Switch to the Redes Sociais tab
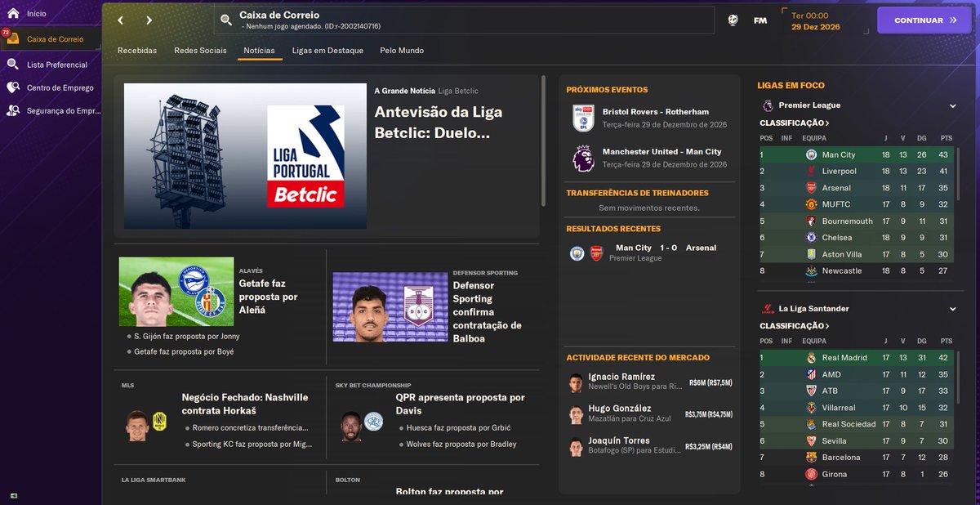Image resolution: width=980 pixels, height=505 pixels. 200,51
